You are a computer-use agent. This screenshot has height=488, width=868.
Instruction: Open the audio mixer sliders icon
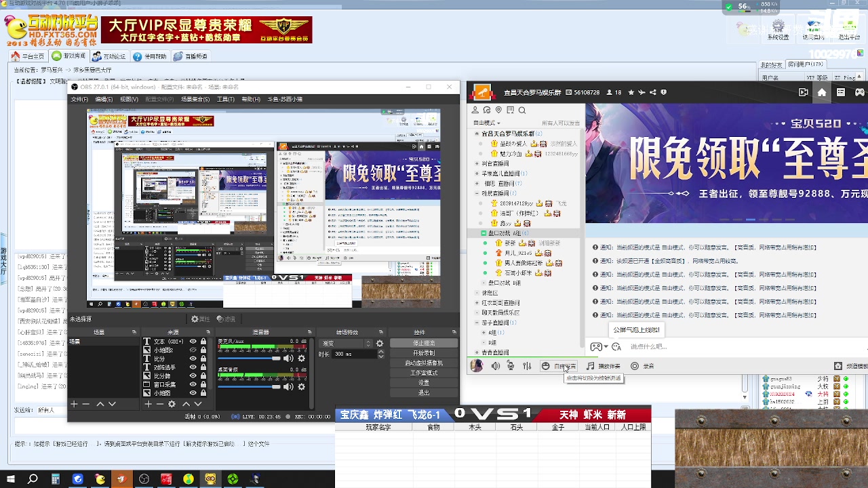pyautogui.click(x=526, y=366)
